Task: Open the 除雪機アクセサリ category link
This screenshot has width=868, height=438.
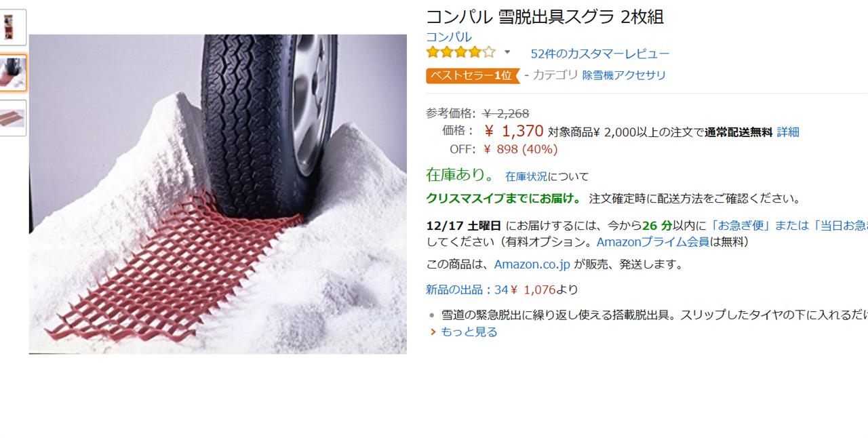Action: [x=624, y=75]
